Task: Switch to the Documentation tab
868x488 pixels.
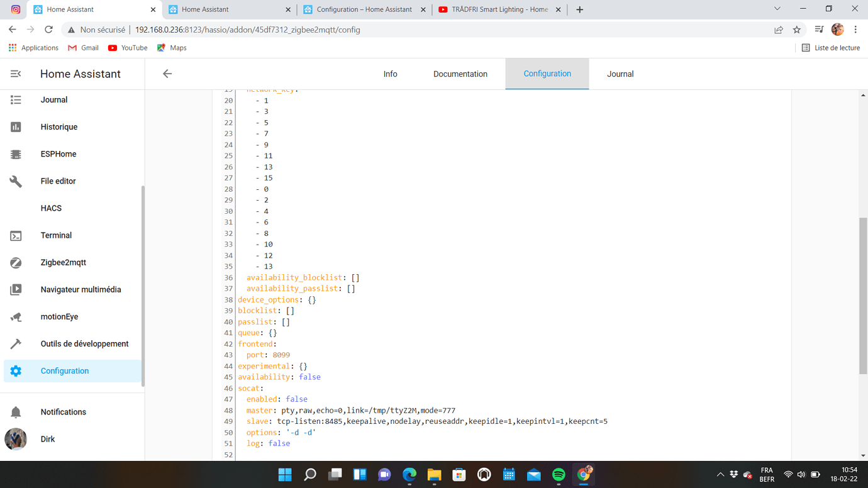Action: pyautogui.click(x=460, y=74)
